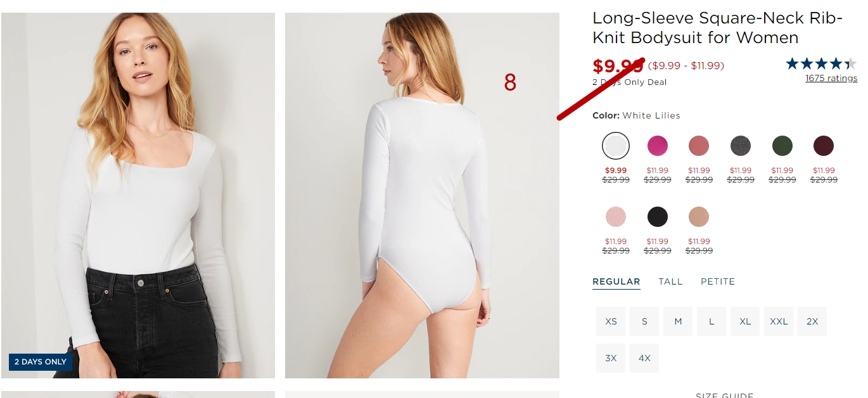Select size XS

pyautogui.click(x=611, y=321)
